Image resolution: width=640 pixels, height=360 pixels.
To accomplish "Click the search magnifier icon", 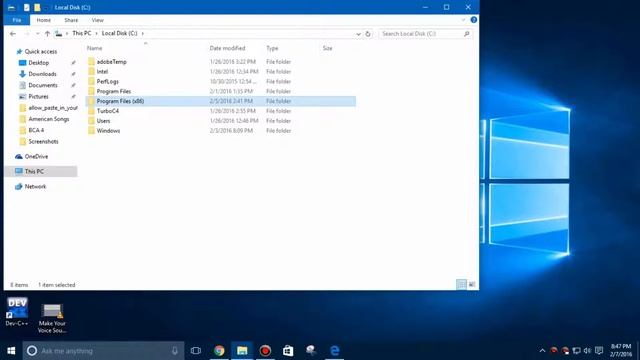I will (x=467, y=34).
